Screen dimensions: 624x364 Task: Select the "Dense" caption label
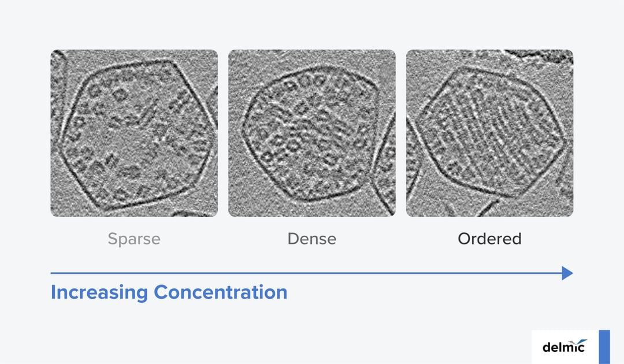click(x=312, y=239)
